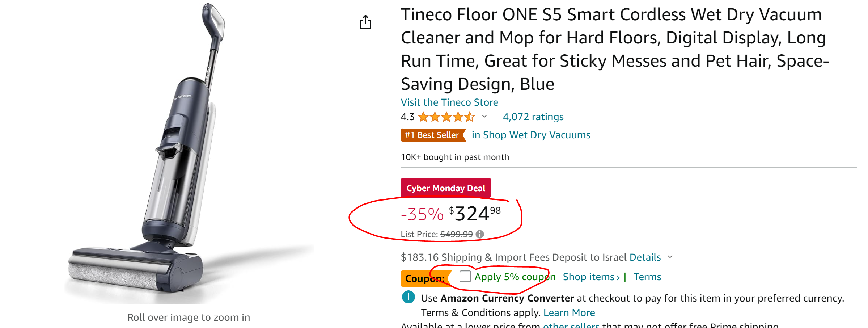The width and height of the screenshot is (868, 328).
Task: Open the shipping and import fees Details link
Action: point(645,257)
